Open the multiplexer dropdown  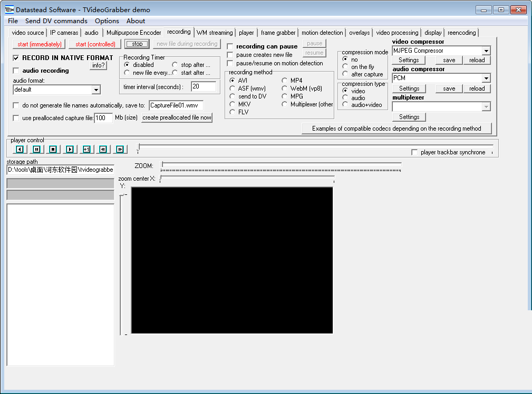click(x=486, y=107)
